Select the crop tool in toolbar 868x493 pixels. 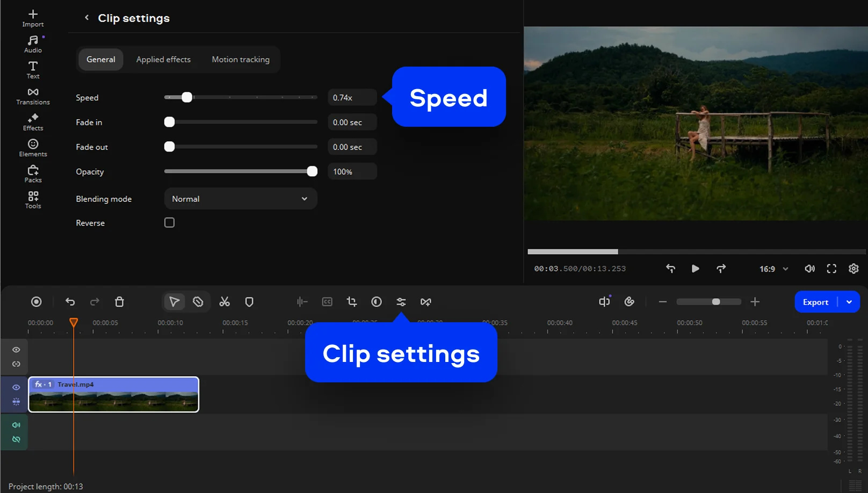(352, 302)
